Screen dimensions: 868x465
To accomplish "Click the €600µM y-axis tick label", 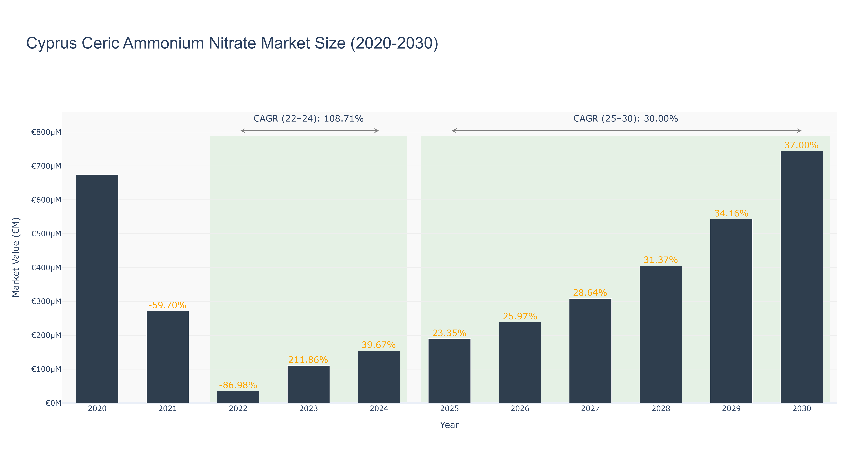I will tap(46, 200).
